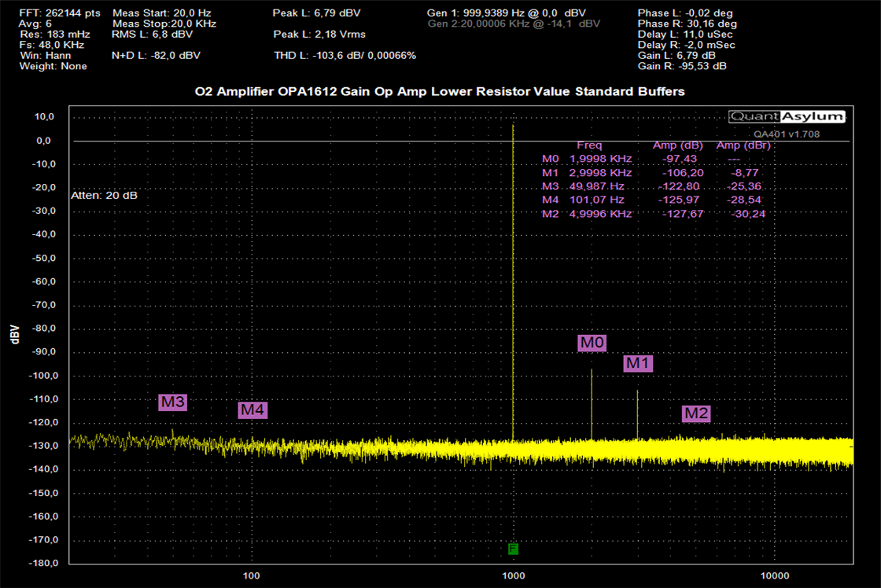The height and width of the screenshot is (588, 881).
Task: Click the 'Amp (dBr)' column header
Action: click(743, 145)
